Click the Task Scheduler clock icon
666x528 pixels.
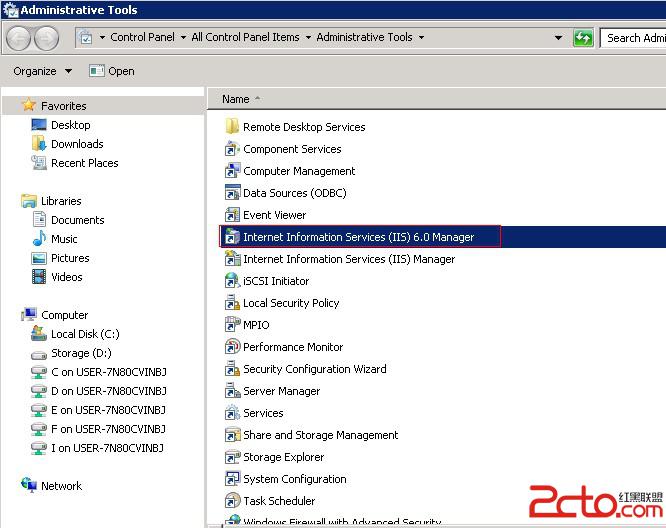click(232, 501)
